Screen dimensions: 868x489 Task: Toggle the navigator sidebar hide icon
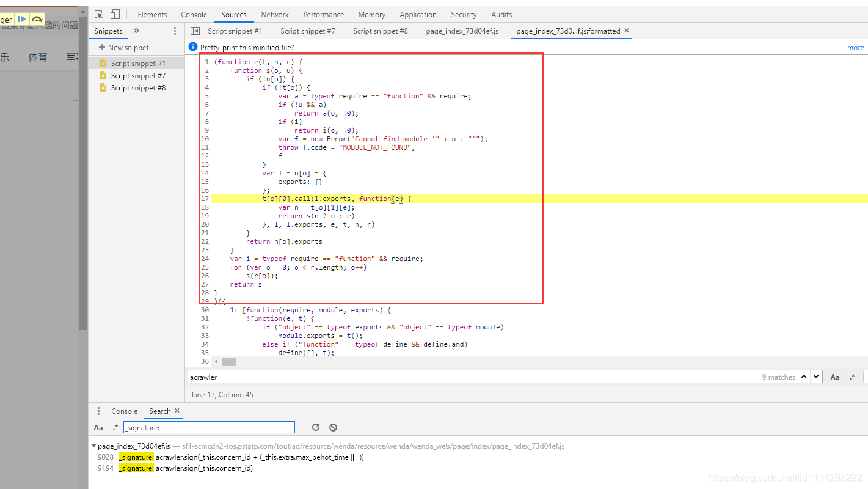point(195,31)
